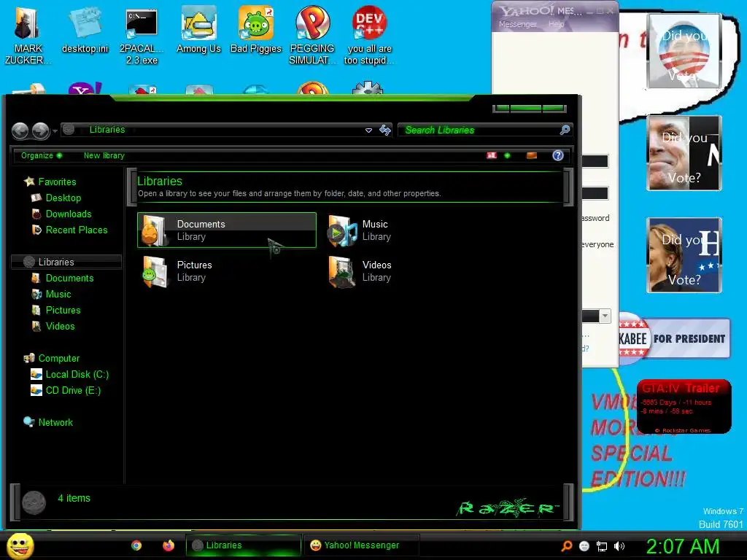Click the third 'Did you Vote?' gadget

[684, 255]
